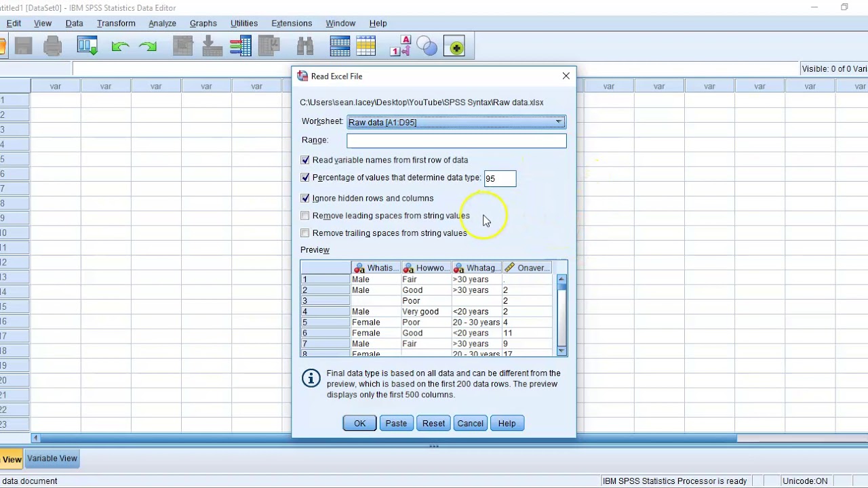Click the Cancel button
The width and height of the screenshot is (868, 488).
coord(470,423)
